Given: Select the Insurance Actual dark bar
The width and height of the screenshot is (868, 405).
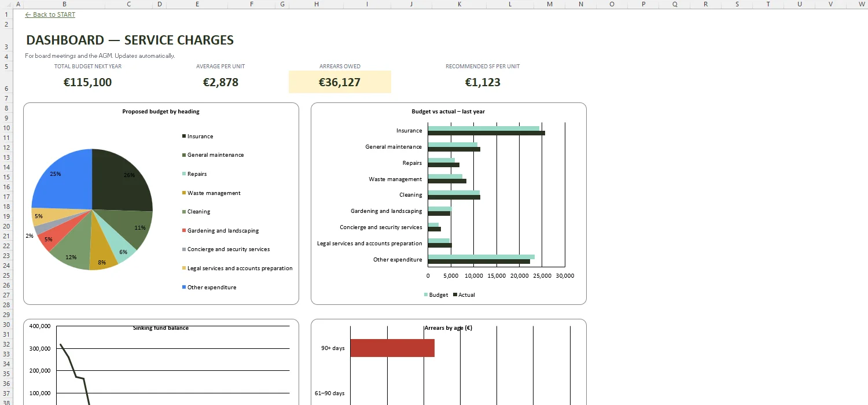Looking at the screenshot, I should pyautogui.click(x=486, y=133).
